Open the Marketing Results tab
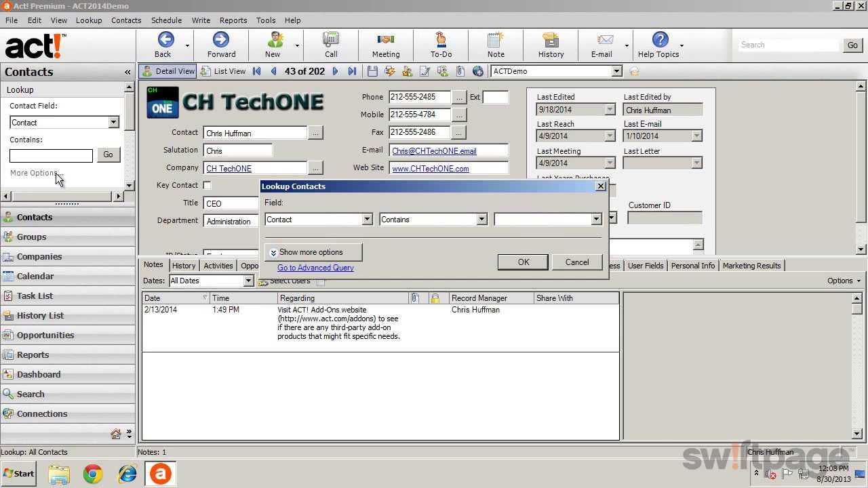868x488 pixels. coord(752,266)
